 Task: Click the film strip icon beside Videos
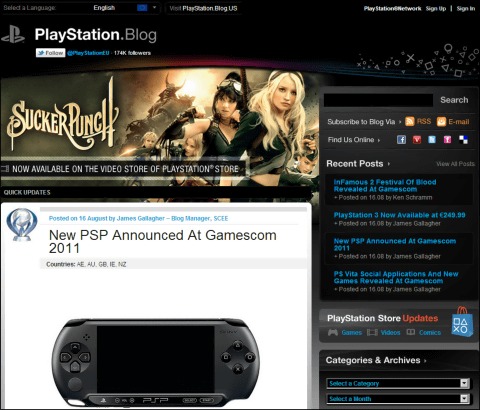coord(372,332)
